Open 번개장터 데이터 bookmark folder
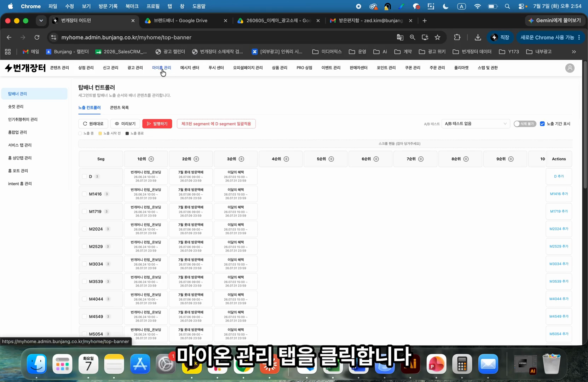The height and width of the screenshot is (382, 588). (x=472, y=52)
